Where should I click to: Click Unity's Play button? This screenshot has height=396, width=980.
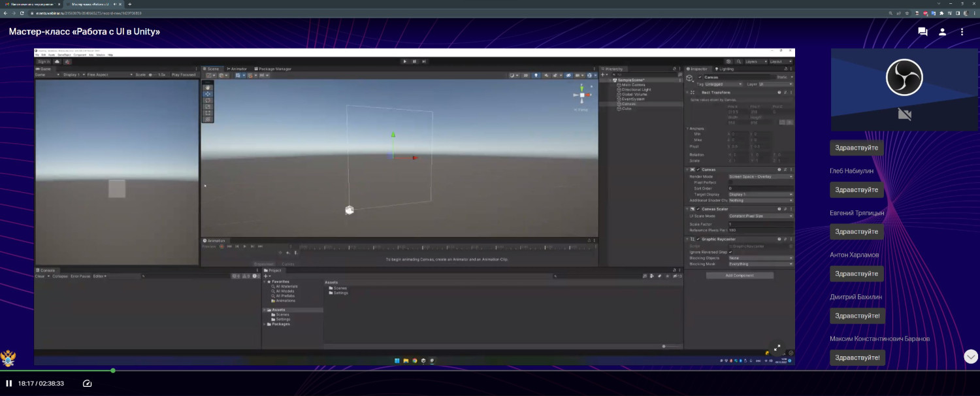click(405, 61)
